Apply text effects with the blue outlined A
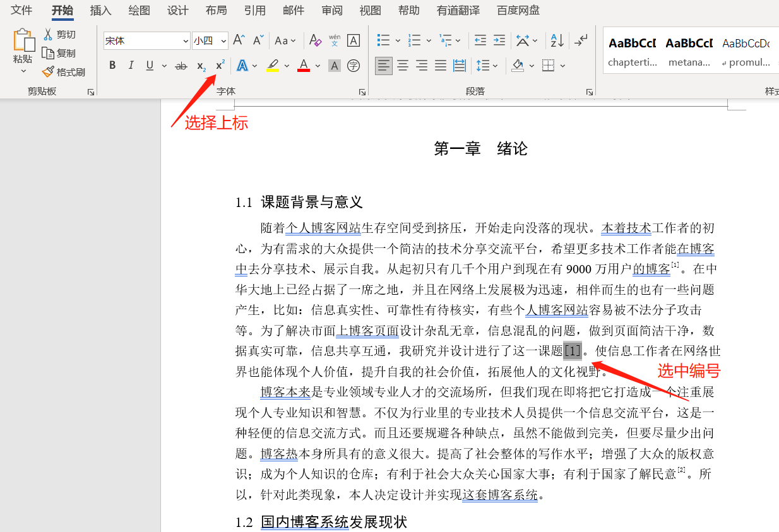This screenshot has width=779, height=532. click(x=242, y=66)
